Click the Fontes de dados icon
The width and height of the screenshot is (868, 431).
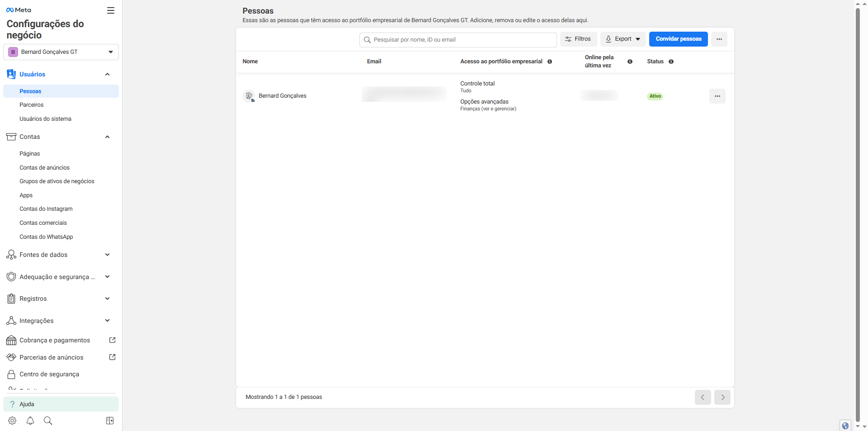coord(11,255)
